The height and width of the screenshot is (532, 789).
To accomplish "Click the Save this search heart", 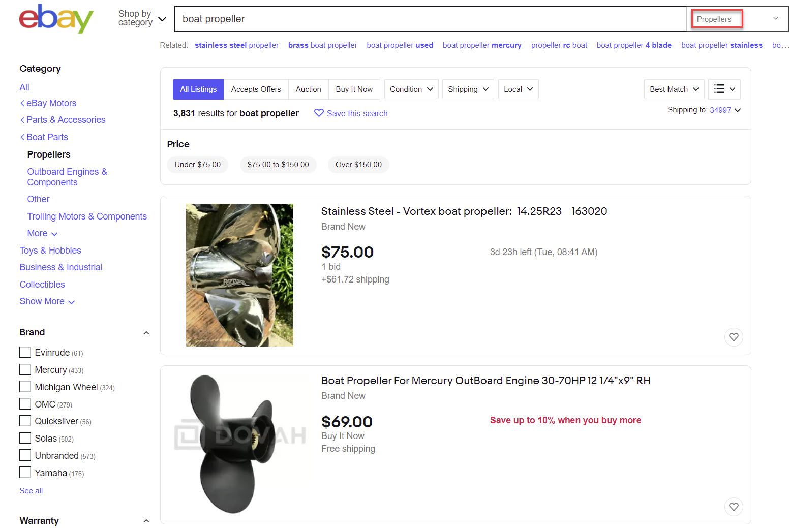I will point(319,113).
